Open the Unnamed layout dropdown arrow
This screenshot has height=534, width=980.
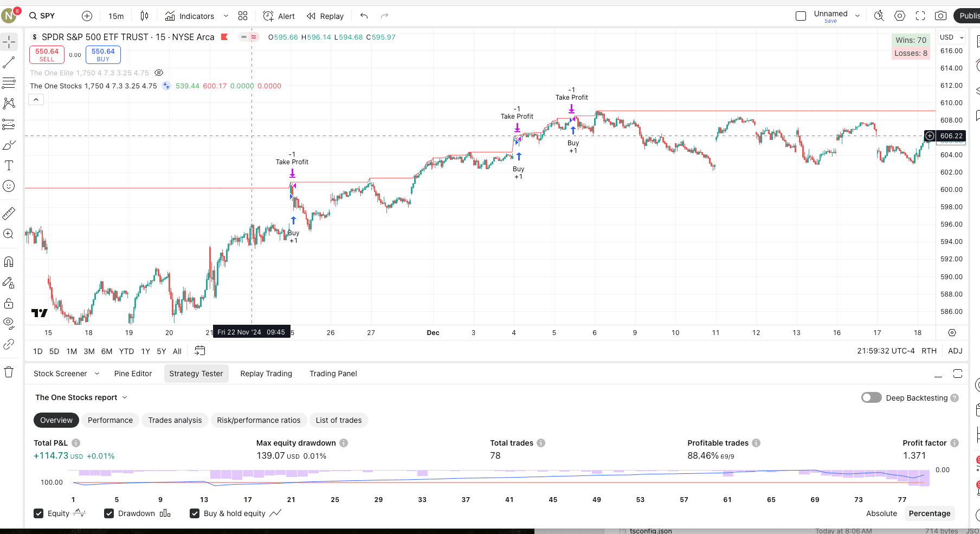pos(857,16)
